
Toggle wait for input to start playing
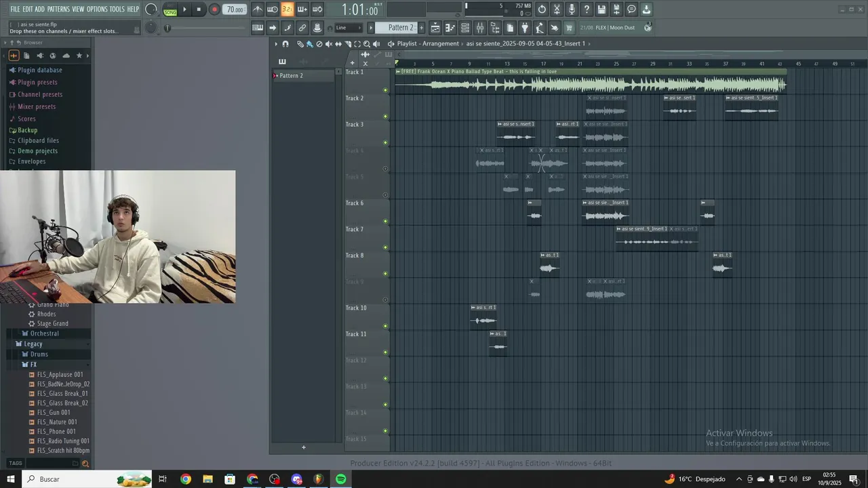pyautogui.click(x=273, y=9)
